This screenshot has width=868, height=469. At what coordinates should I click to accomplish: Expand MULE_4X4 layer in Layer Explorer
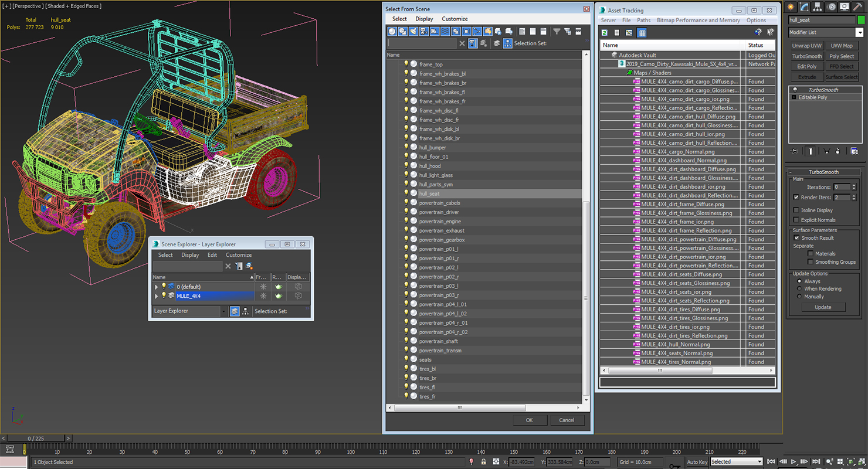(x=156, y=296)
